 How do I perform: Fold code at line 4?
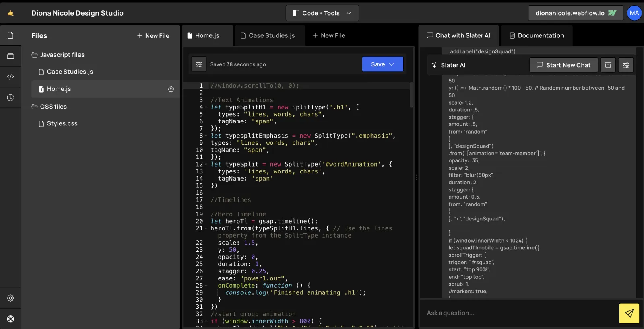pyautogui.click(x=206, y=107)
